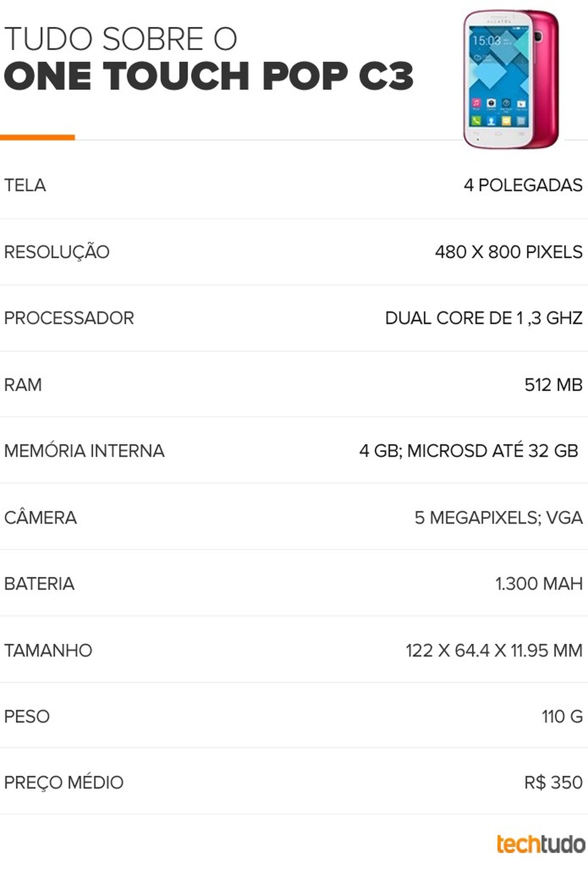Screen dimensions: 588x880
Task: Click the 512 MB RAM value
Action: [553, 384]
